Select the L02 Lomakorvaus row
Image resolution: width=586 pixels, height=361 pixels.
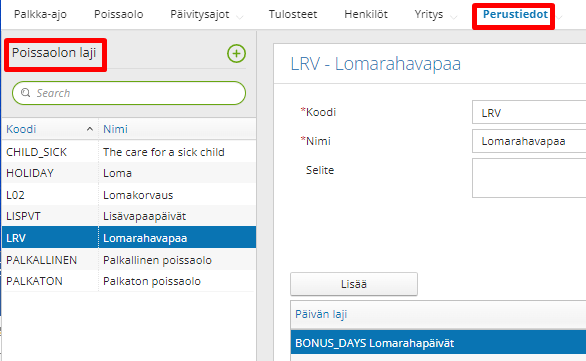point(129,195)
